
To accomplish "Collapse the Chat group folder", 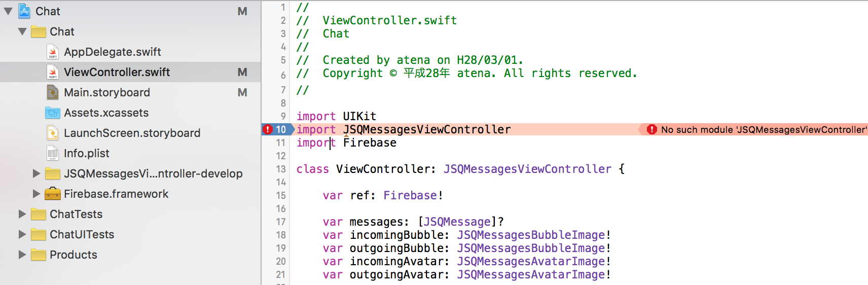I will tap(22, 31).
